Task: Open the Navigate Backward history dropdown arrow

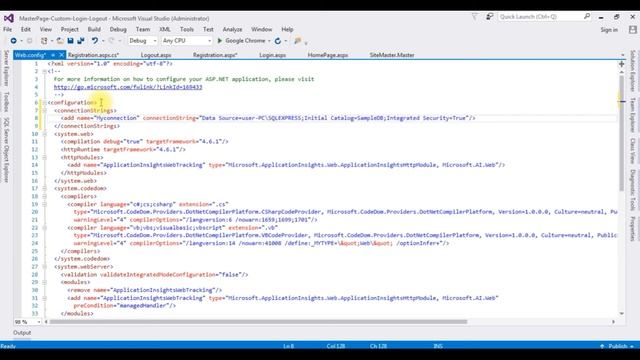Action: tap(21, 41)
